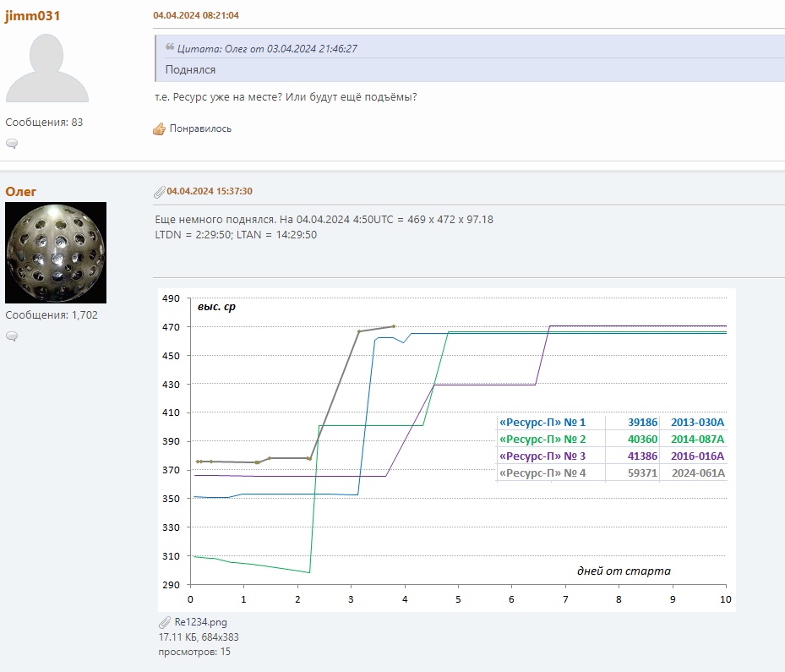The width and height of the screenshot is (785, 672).
Task: Click Ресурс-П № 1 legend entry
Action: click(542, 423)
